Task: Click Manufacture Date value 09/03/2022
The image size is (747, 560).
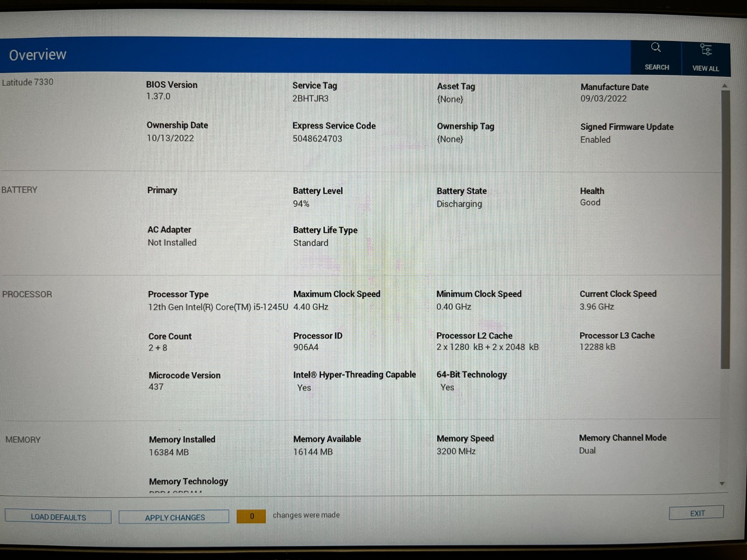Action: pos(604,98)
